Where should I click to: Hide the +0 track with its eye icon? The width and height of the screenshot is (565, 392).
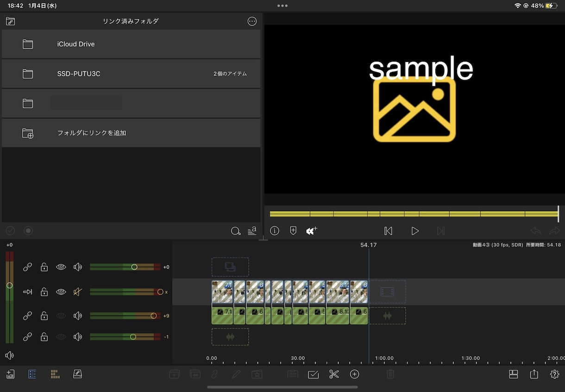61,267
